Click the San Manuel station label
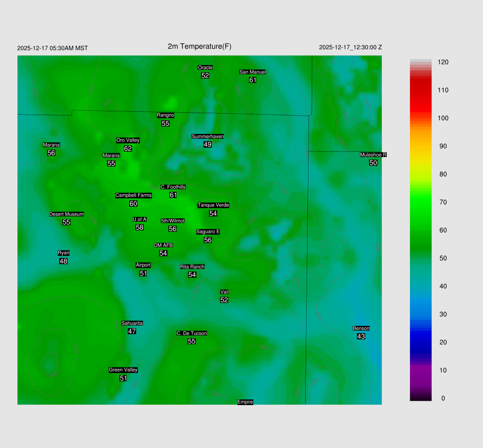The height and width of the screenshot is (448, 483). [x=252, y=72]
